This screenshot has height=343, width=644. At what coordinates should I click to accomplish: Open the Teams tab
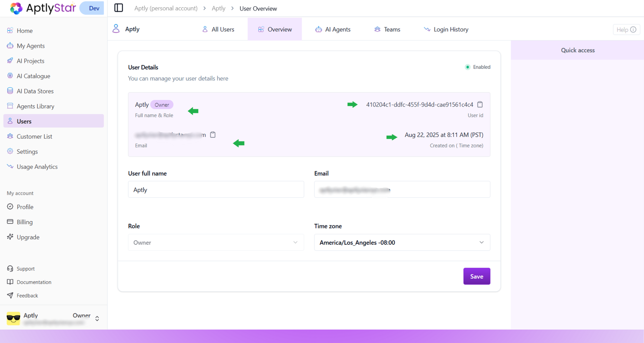tap(387, 29)
